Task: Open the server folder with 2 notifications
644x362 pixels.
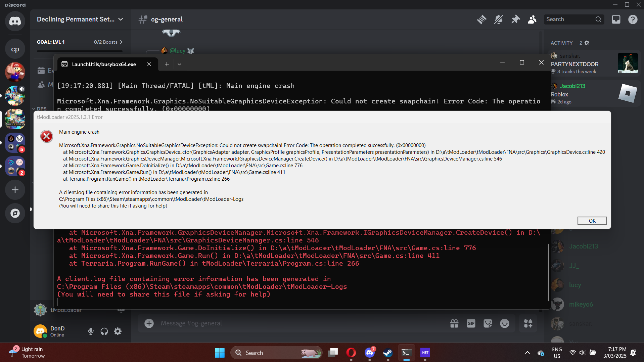Action: click(15, 166)
